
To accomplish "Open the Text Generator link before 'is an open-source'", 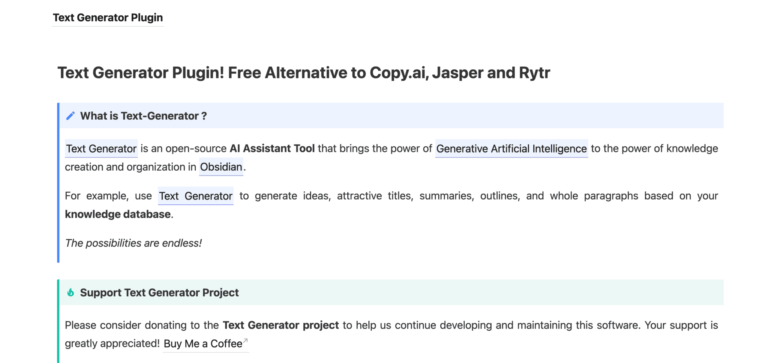I will click(x=101, y=148).
